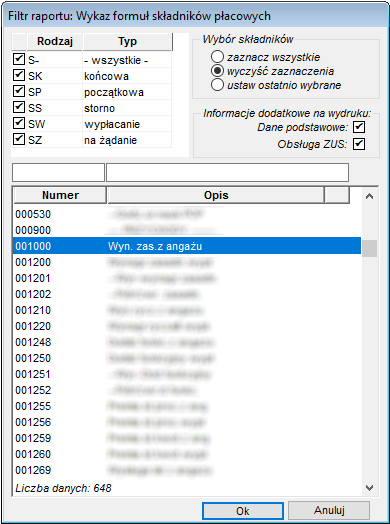Select row number 001256
This screenshot has width=390, height=524.
coord(187,423)
